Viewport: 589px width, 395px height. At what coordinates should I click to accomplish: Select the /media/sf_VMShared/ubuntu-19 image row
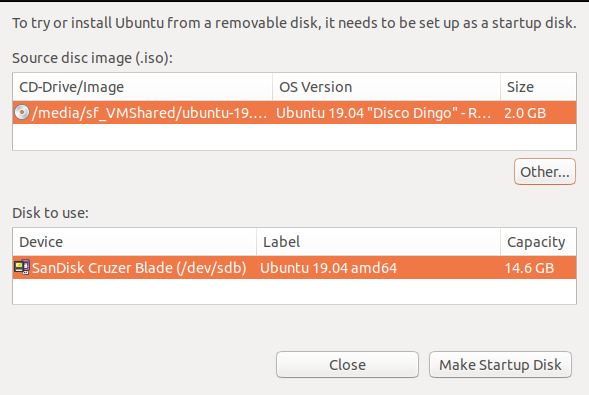pos(294,113)
